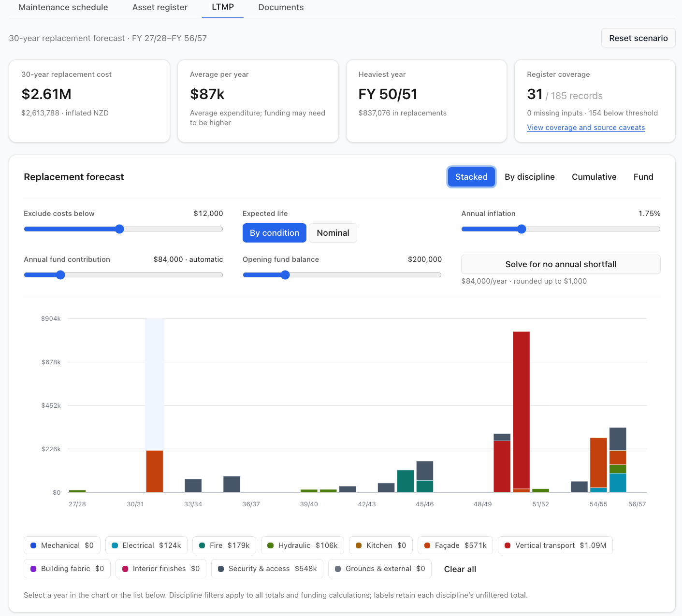Switch chart to By discipline view

point(529,177)
